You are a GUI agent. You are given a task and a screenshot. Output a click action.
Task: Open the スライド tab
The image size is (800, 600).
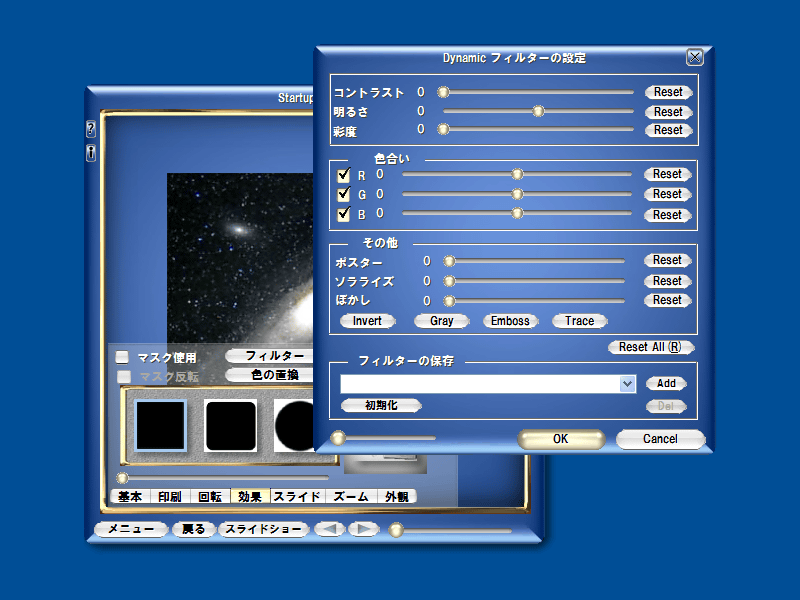pyautogui.click(x=297, y=496)
